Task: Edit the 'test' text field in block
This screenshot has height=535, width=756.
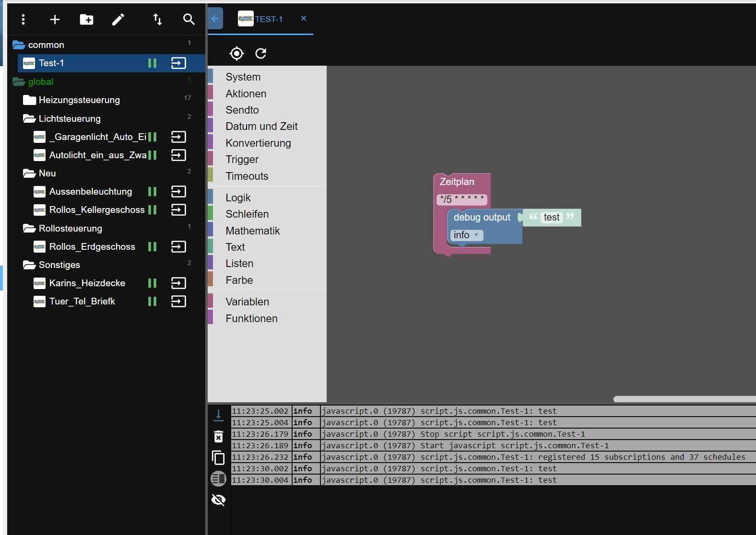Action: coord(552,218)
